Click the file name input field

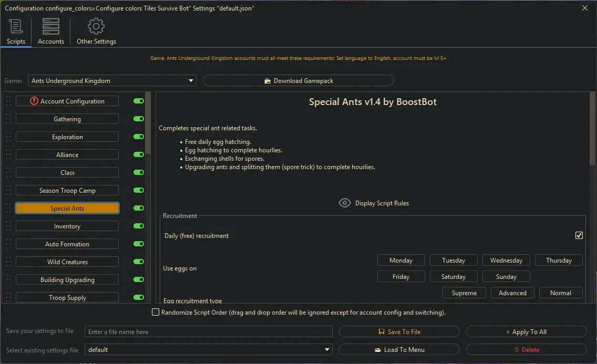click(209, 332)
